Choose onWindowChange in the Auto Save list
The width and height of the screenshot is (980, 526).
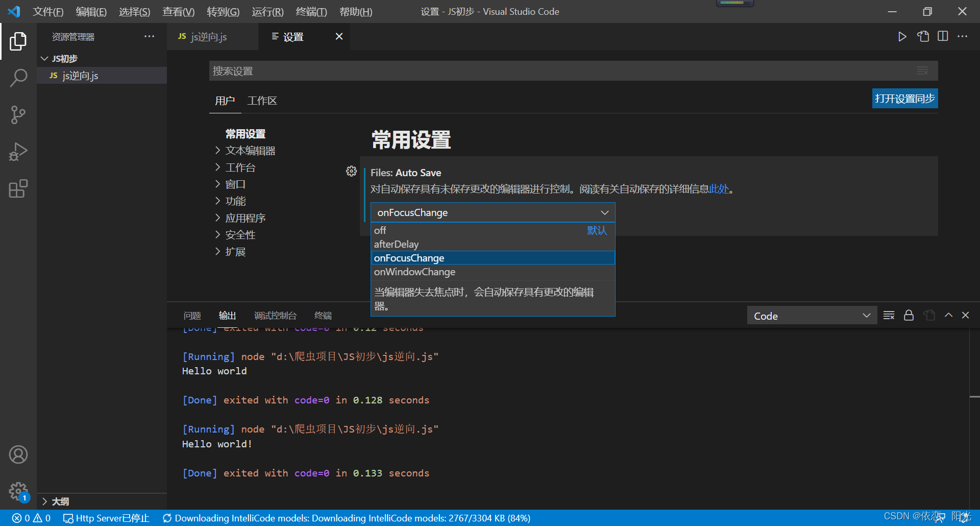pos(493,272)
